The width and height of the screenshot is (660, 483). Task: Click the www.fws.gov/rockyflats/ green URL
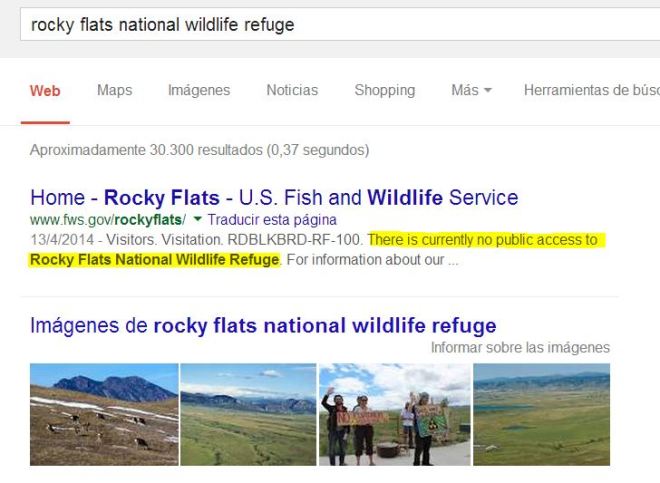point(108,220)
